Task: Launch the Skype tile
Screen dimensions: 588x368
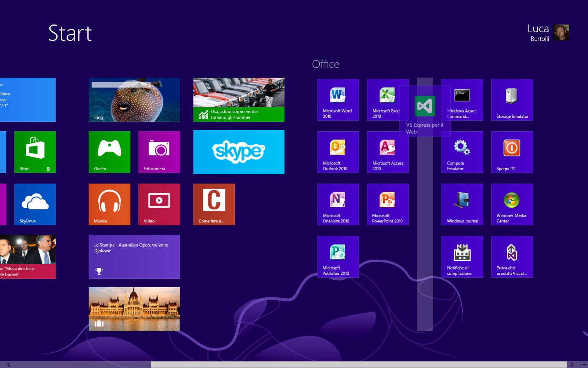Action: click(x=239, y=152)
